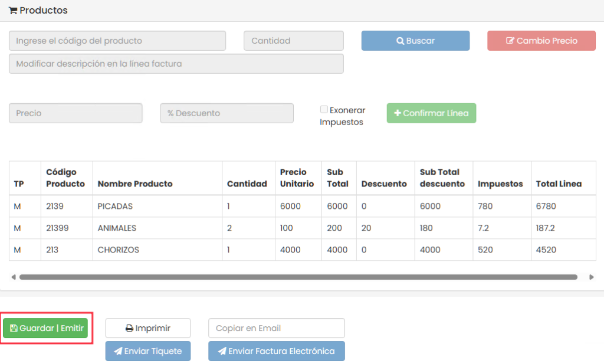Focus the % Descuento field

pyautogui.click(x=226, y=113)
